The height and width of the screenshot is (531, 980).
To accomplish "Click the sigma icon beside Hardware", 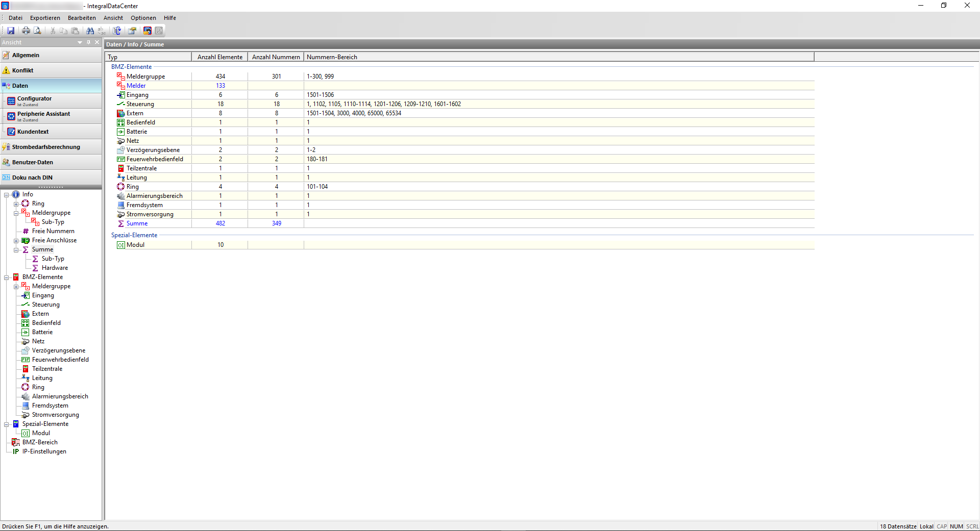I will click(x=35, y=268).
